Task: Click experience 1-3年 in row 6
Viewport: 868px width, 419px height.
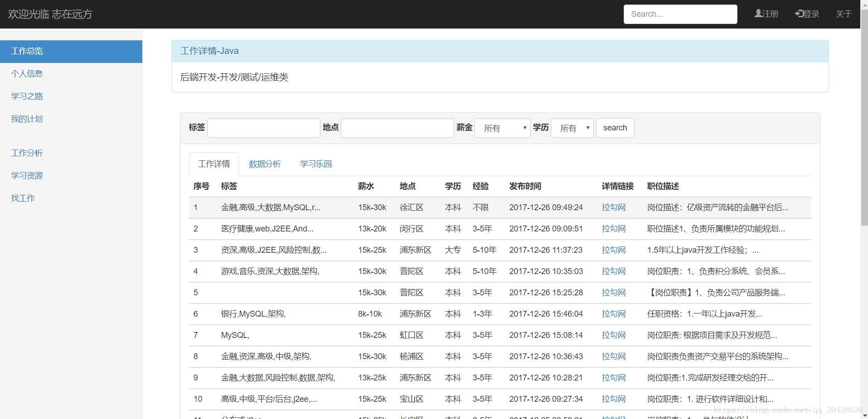Action: click(x=482, y=314)
